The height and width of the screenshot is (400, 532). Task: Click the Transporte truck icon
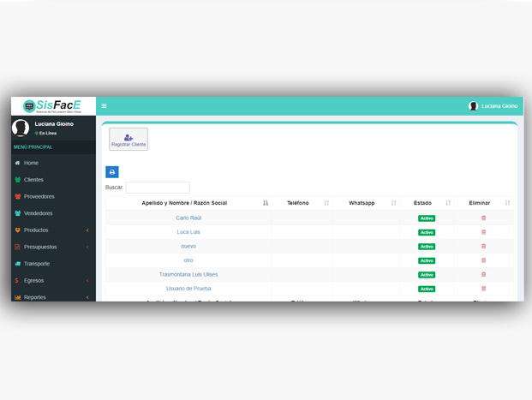(x=18, y=264)
